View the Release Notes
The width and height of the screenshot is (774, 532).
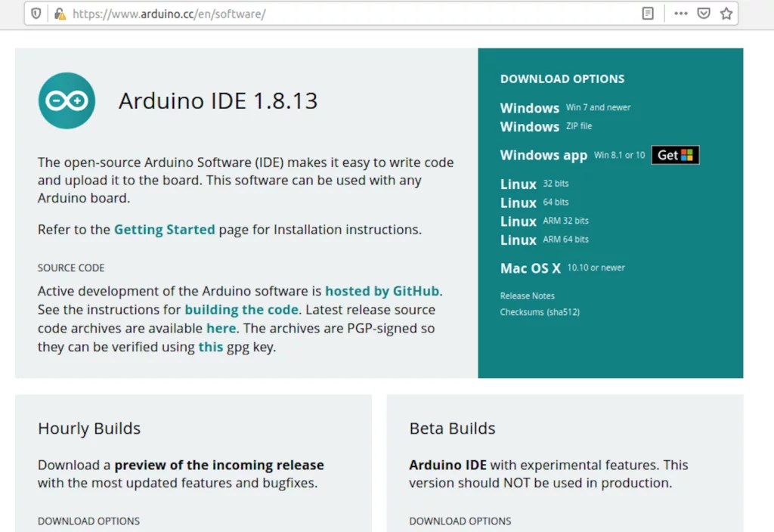pos(527,295)
